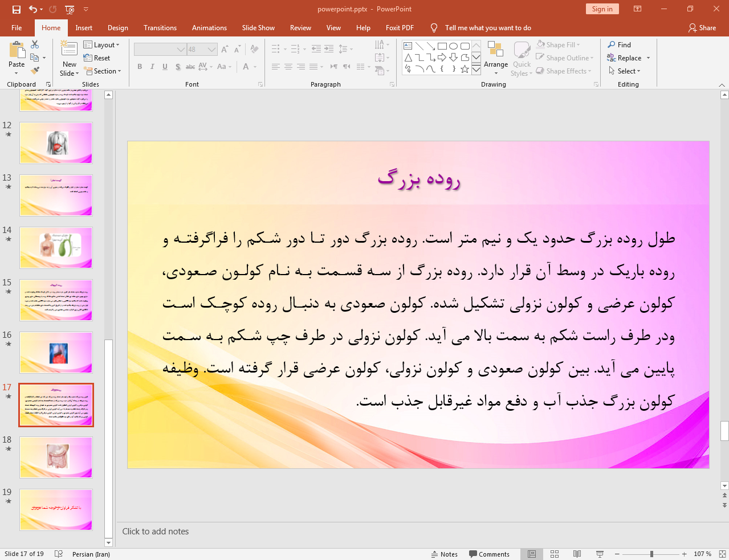Toggle Underline formatting
This screenshot has width=729, height=560.
point(165,67)
